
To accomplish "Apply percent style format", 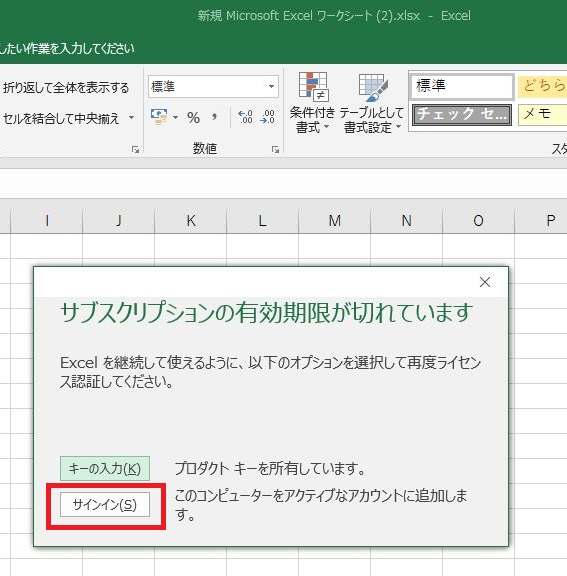I will point(193,118).
